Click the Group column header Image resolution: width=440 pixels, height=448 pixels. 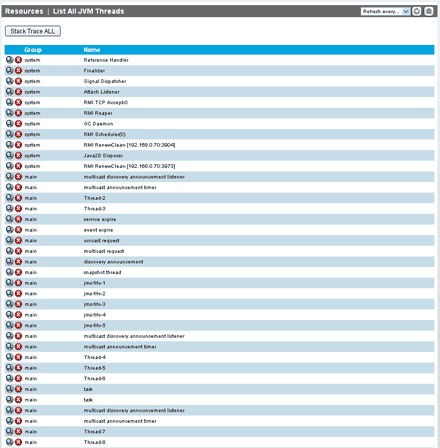click(33, 50)
